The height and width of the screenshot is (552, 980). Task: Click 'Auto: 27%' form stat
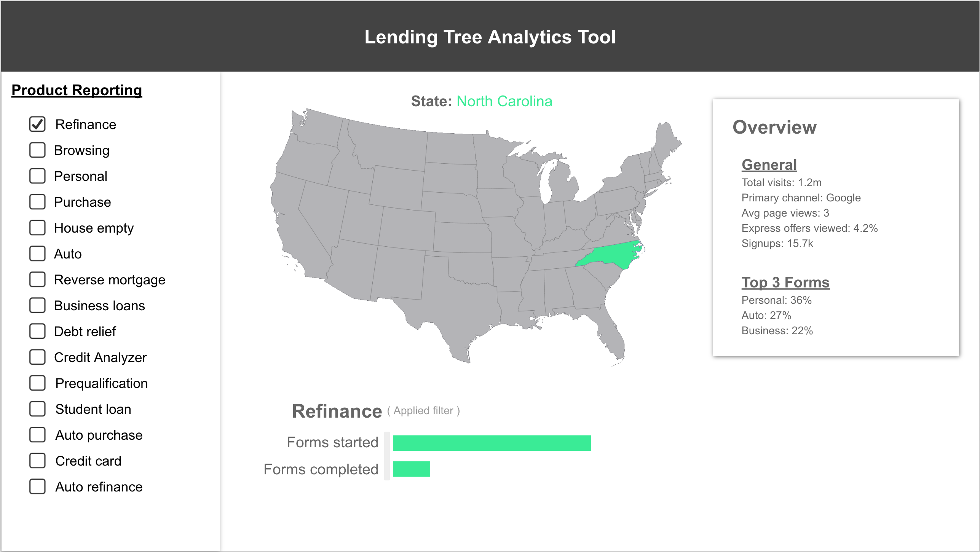click(766, 316)
